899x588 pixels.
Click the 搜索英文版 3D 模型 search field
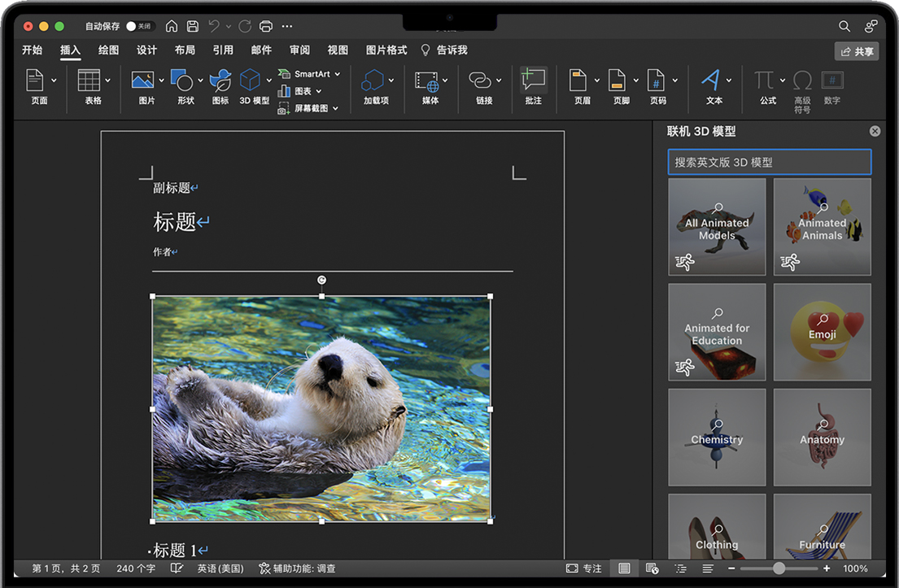click(x=769, y=162)
